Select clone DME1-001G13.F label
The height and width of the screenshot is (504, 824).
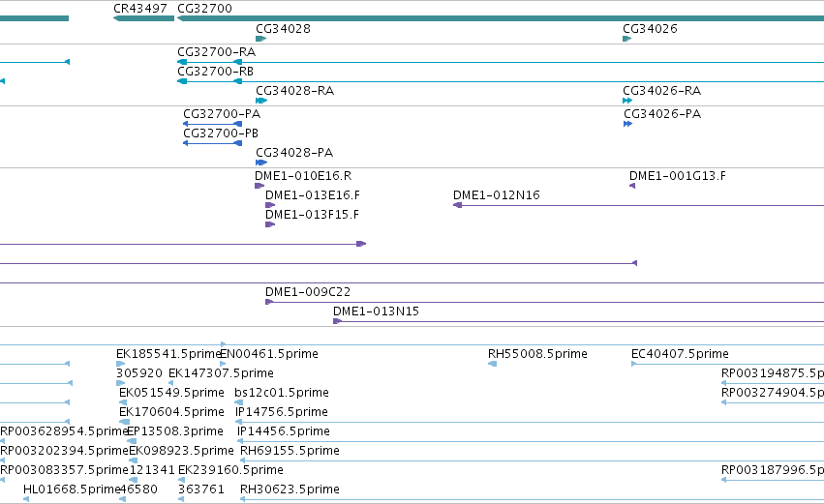tap(678, 176)
